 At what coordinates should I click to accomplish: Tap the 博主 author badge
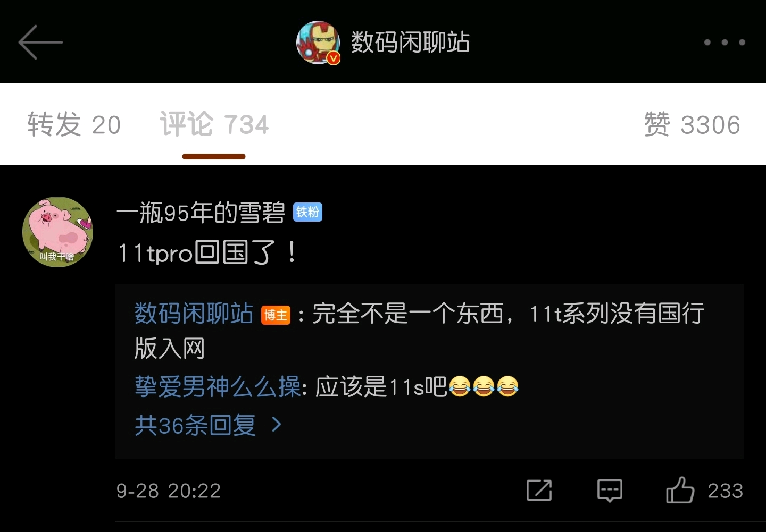point(276,315)
